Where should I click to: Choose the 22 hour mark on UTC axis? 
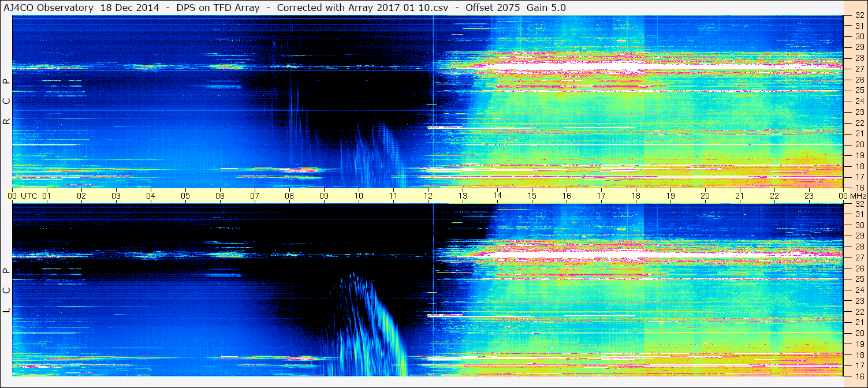click(x=774, y=196)
